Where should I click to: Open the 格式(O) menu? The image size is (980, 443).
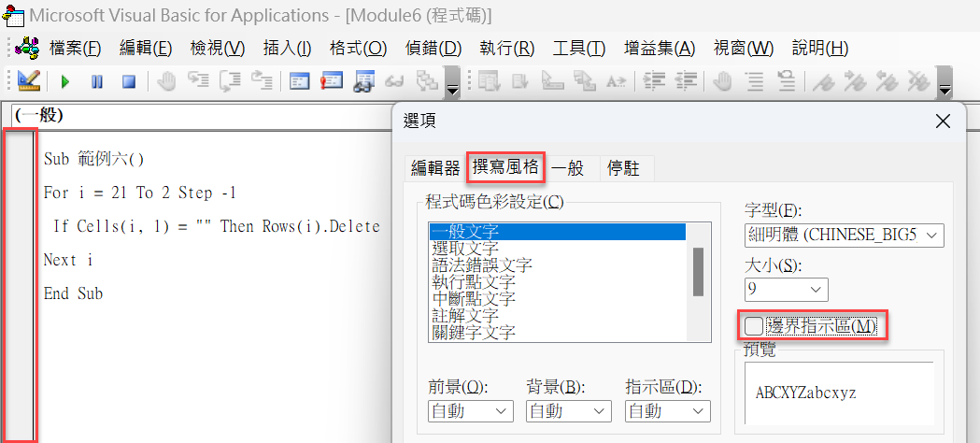click(358, 48)
